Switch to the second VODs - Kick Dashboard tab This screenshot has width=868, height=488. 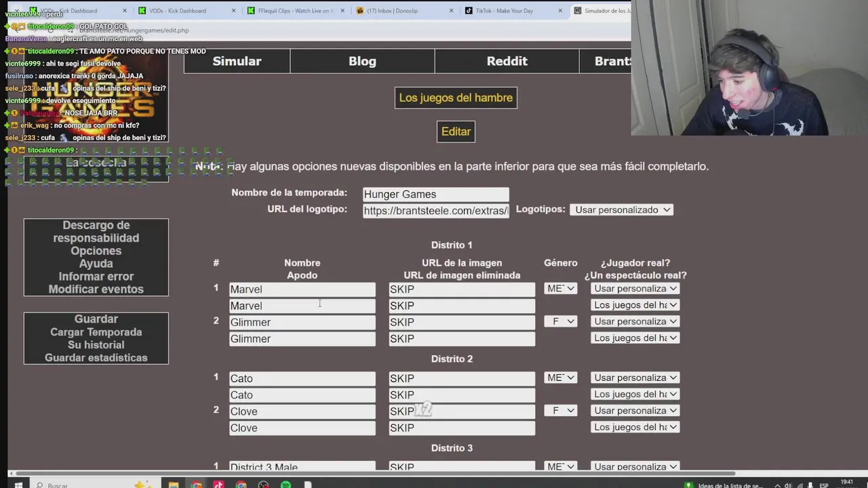[x=185, y=11]
